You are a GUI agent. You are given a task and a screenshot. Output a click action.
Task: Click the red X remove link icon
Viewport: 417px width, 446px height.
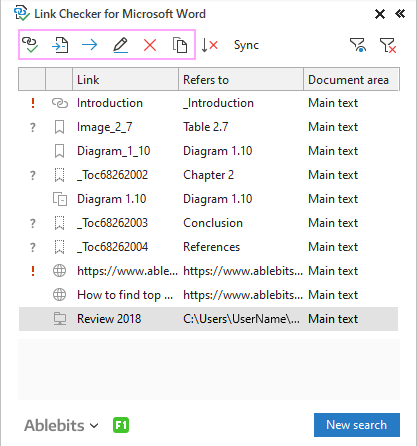150,45
